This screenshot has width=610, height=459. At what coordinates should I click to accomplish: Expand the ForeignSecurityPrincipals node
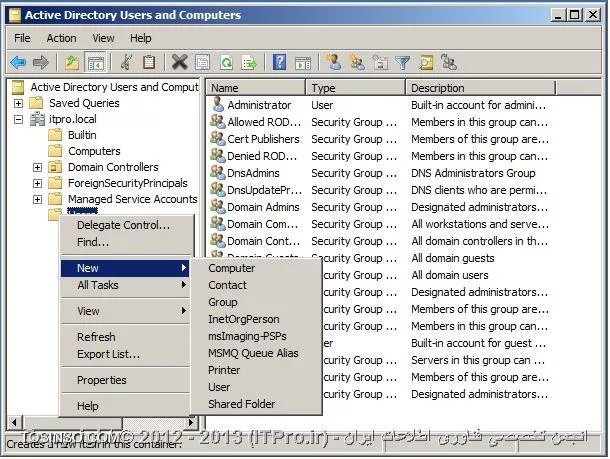37,183
